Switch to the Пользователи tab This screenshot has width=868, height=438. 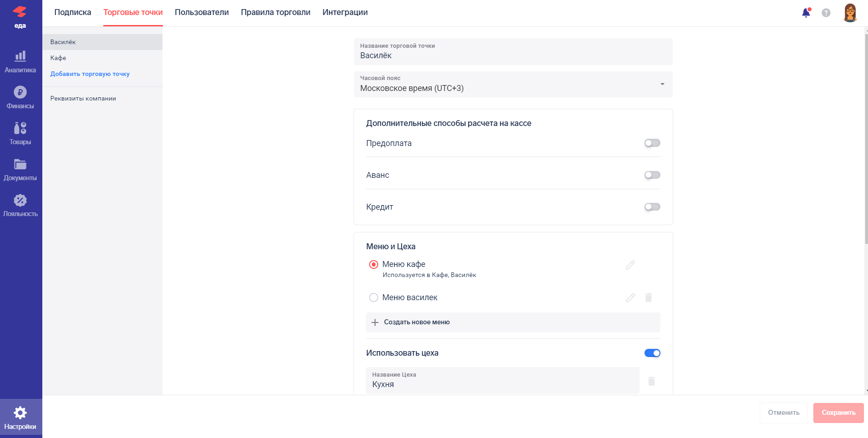pos(202,12)
